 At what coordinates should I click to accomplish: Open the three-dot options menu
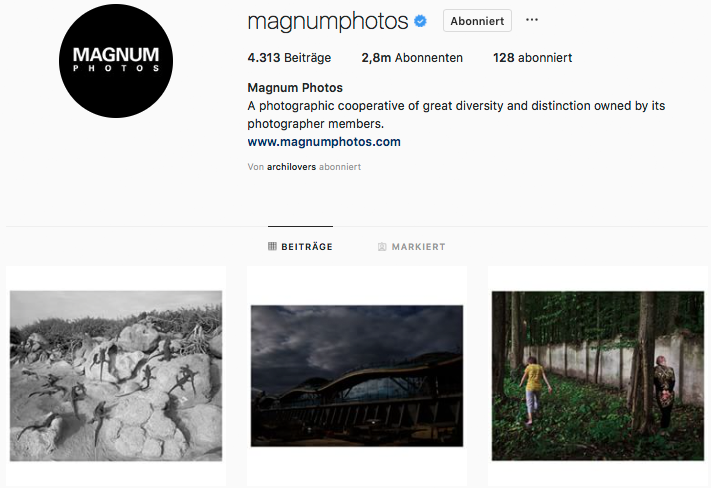tap(532, 20)
